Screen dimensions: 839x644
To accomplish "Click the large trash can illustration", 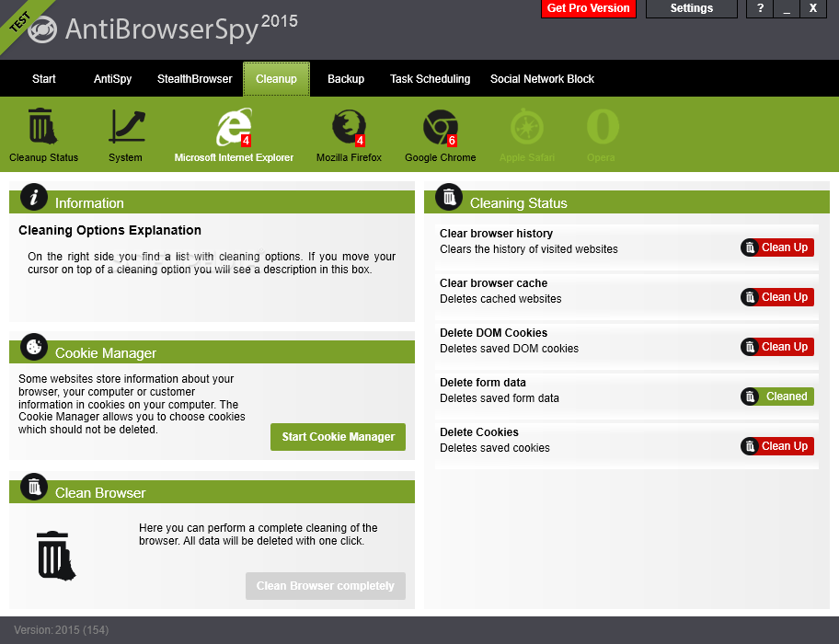I will point(56,556).
